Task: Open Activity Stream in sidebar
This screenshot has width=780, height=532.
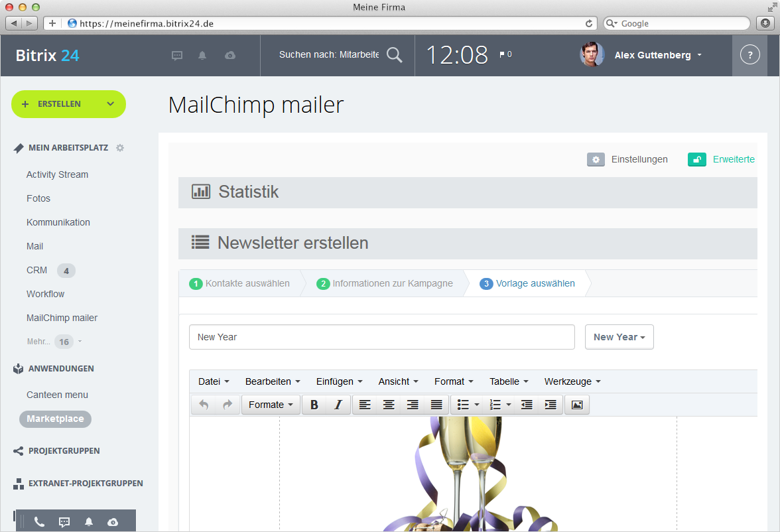Action: point(57,174)
